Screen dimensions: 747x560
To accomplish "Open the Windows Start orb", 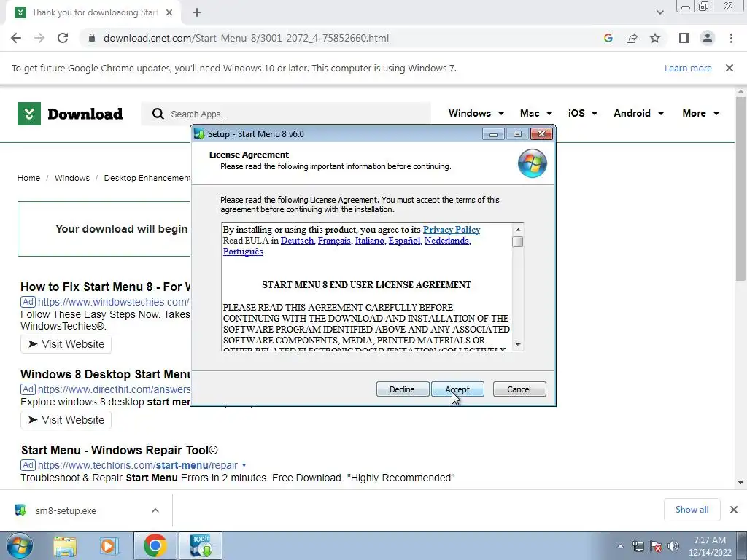I will 20,545.
